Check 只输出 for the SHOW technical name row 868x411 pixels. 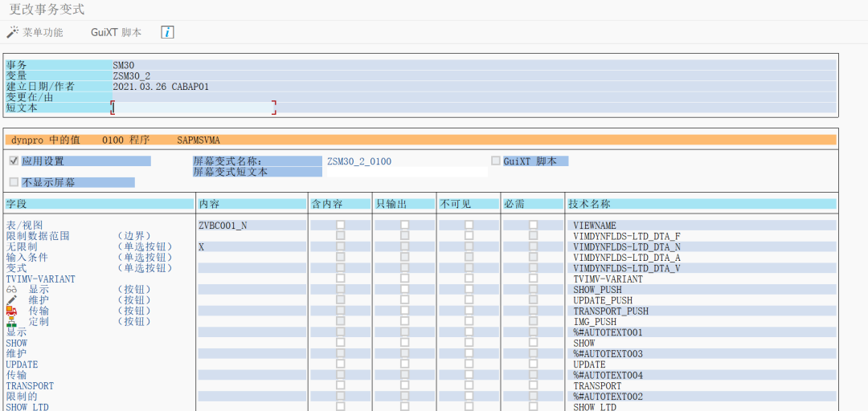click(405, 343)
